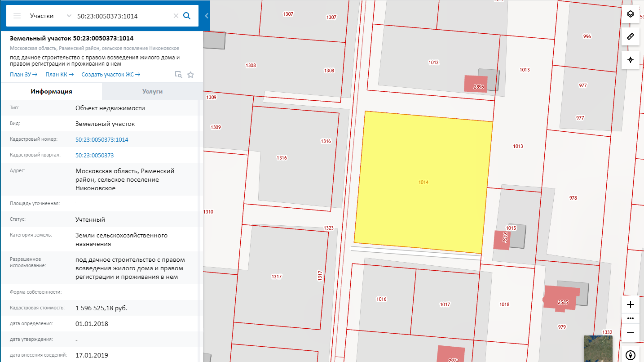Open more zoom options ellipsis
644x362 pixels.
(630, 318)
